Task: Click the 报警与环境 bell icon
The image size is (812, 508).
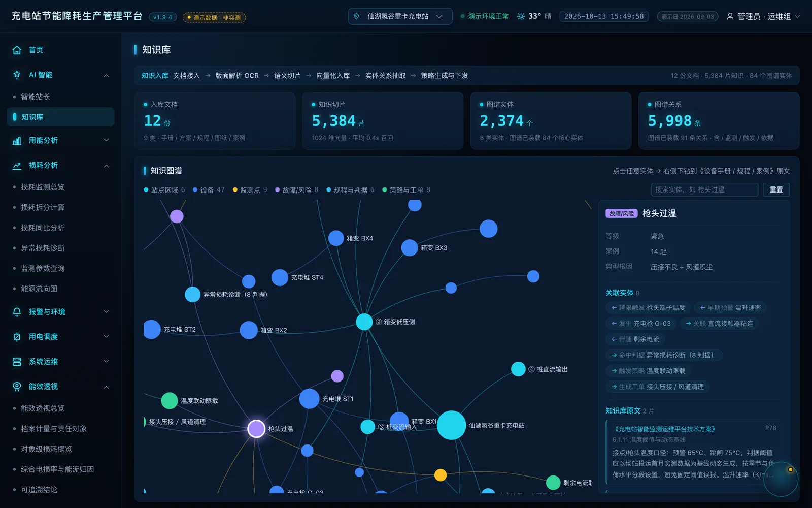Action: (17, 312)
